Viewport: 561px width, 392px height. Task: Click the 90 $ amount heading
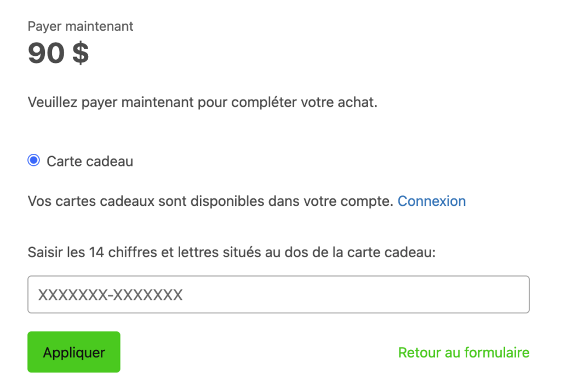click(x=57, y=53)
